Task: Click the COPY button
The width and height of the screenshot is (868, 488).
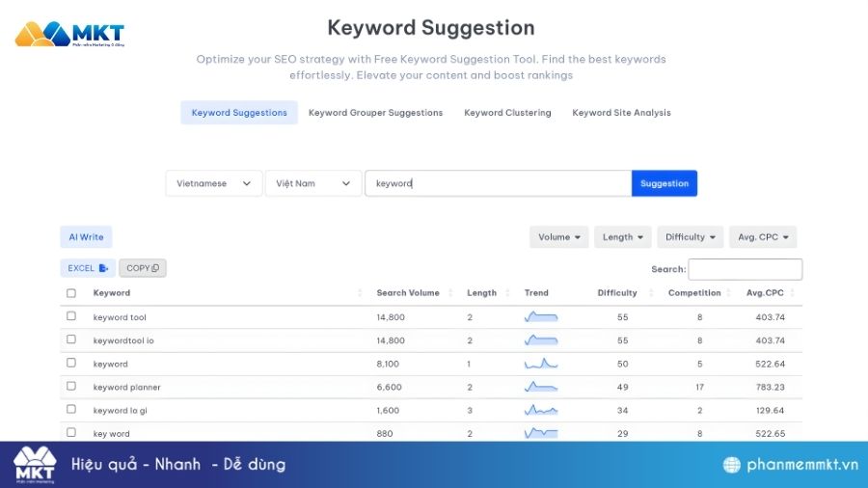Action: pyautogui.click(x=143, y=268)
